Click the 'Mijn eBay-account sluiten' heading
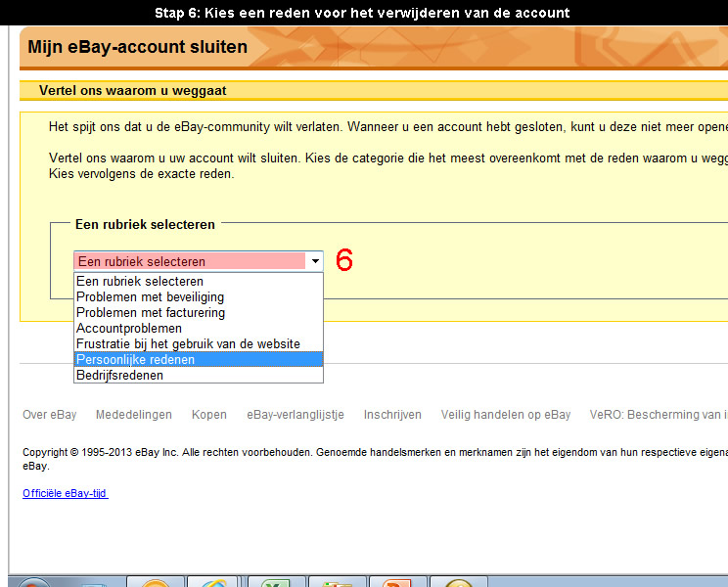Viewport: 728px width, 587px height. click(137, 47)
